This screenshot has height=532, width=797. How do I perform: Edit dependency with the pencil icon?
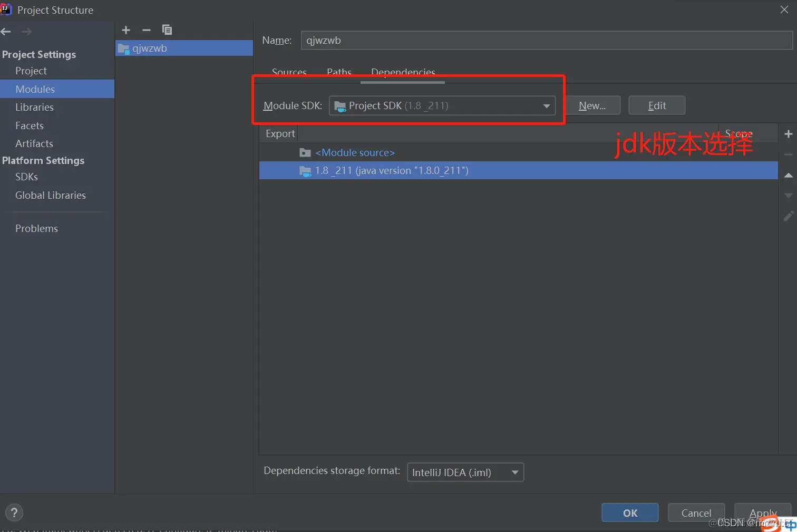pos(789,216)
